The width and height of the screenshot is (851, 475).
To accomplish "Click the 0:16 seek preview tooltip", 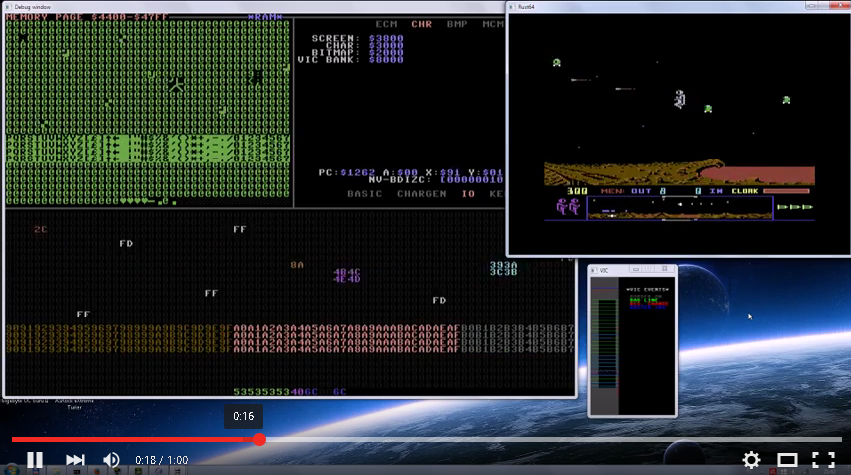I will (x=244, y=416).
